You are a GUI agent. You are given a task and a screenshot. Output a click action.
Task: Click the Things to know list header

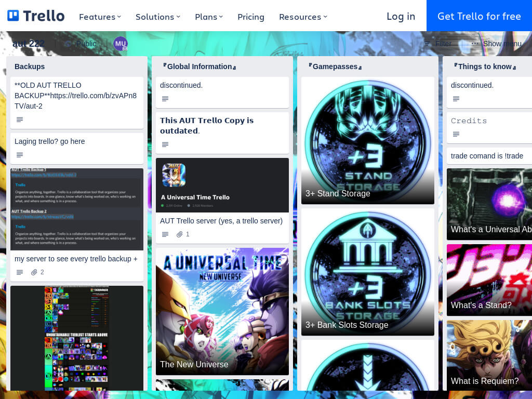485,66
